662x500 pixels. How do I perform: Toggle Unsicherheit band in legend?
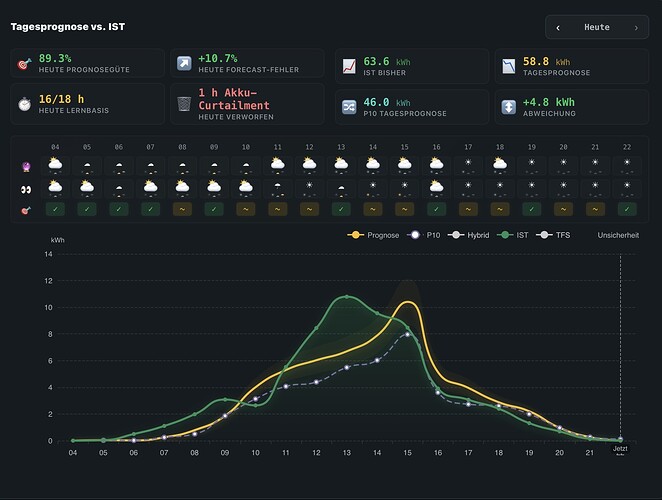click(x=618, y=235)
